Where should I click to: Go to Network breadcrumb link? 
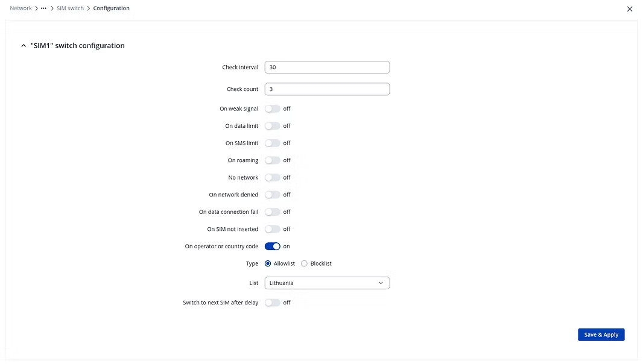(21, 8)
